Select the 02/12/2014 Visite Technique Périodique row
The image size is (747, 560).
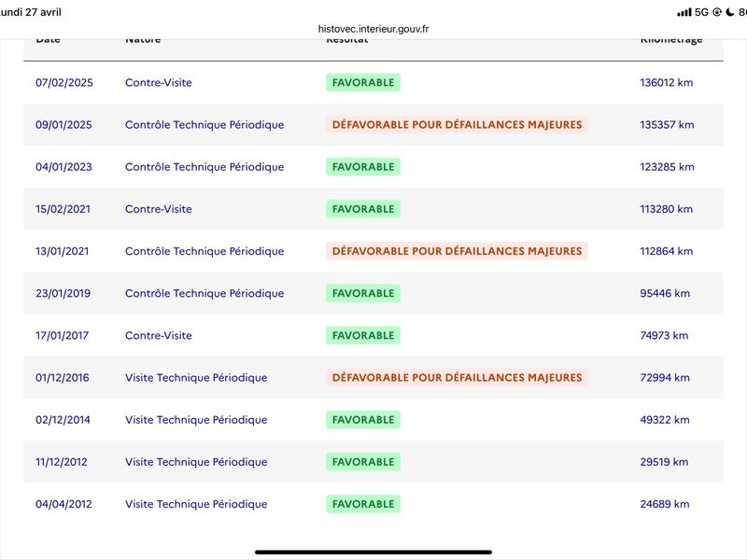click(x=373, y=419)
